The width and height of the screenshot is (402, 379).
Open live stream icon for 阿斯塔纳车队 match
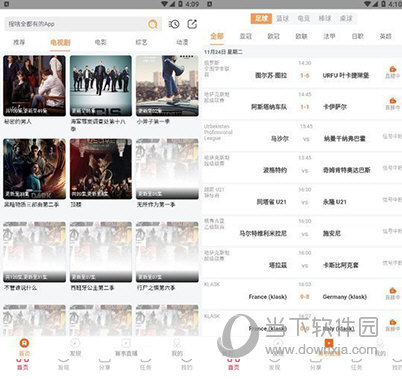click(x=393, y=100)
